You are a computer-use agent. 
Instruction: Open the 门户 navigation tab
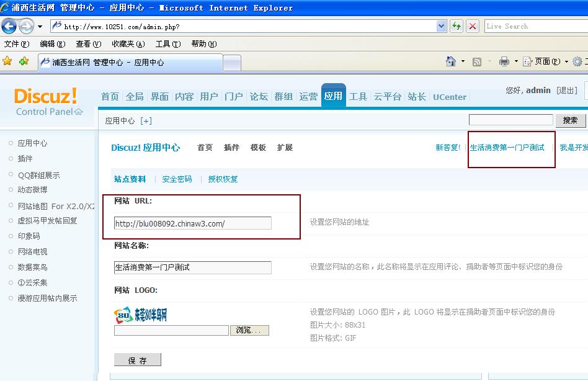pyautogui.click(x=234, y=97)
